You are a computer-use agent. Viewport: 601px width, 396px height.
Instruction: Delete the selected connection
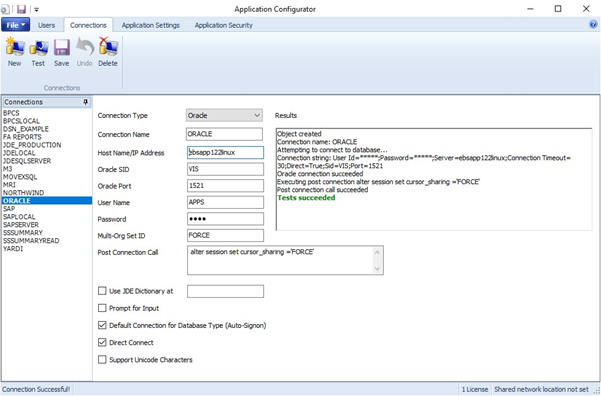pos(108,52)
